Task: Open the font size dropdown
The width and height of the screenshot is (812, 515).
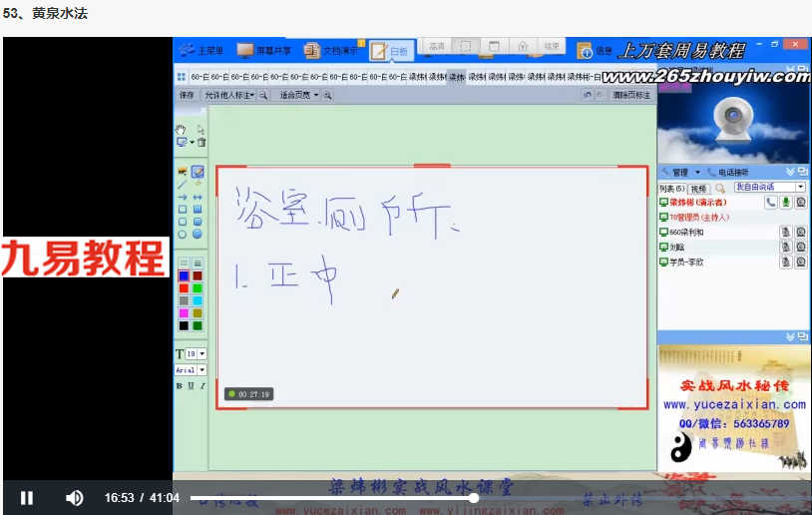Action: pyautogui.click(x=202, y=354)
